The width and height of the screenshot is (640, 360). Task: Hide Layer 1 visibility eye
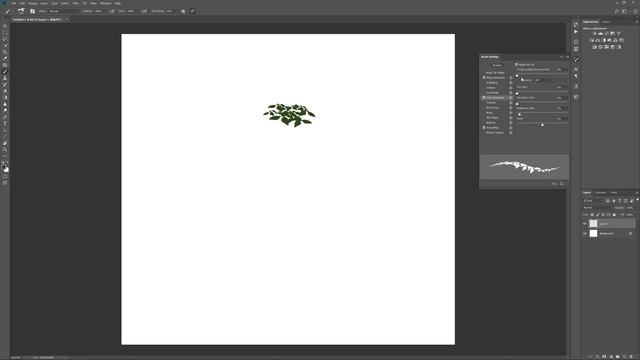pos(584,223)
